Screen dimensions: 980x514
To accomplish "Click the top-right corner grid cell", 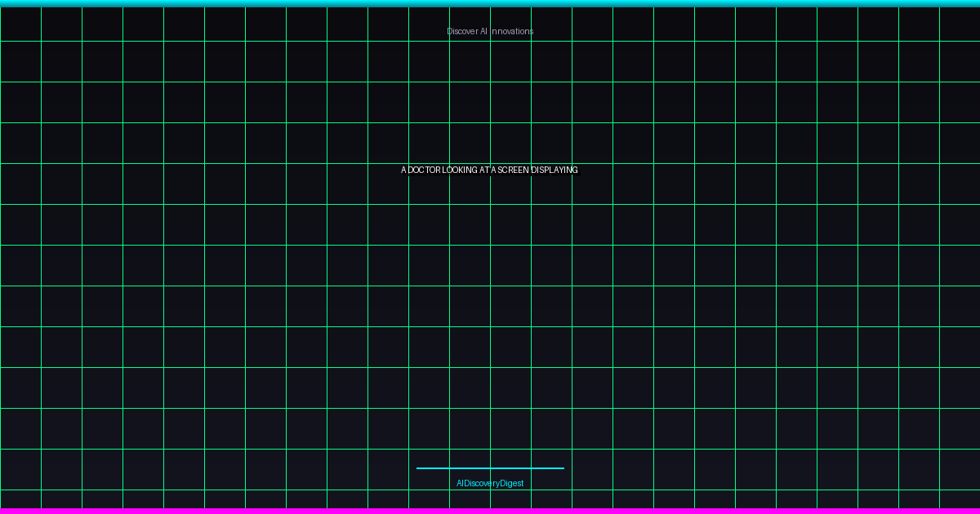I will [x=960, y=24].
